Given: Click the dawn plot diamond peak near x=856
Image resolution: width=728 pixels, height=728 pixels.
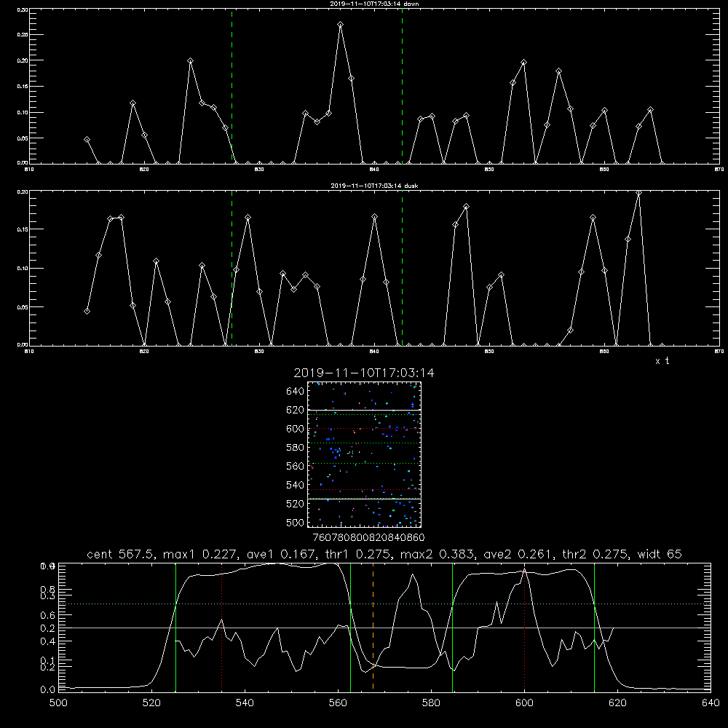Looking at the screenshot, I should pos(558,71).
